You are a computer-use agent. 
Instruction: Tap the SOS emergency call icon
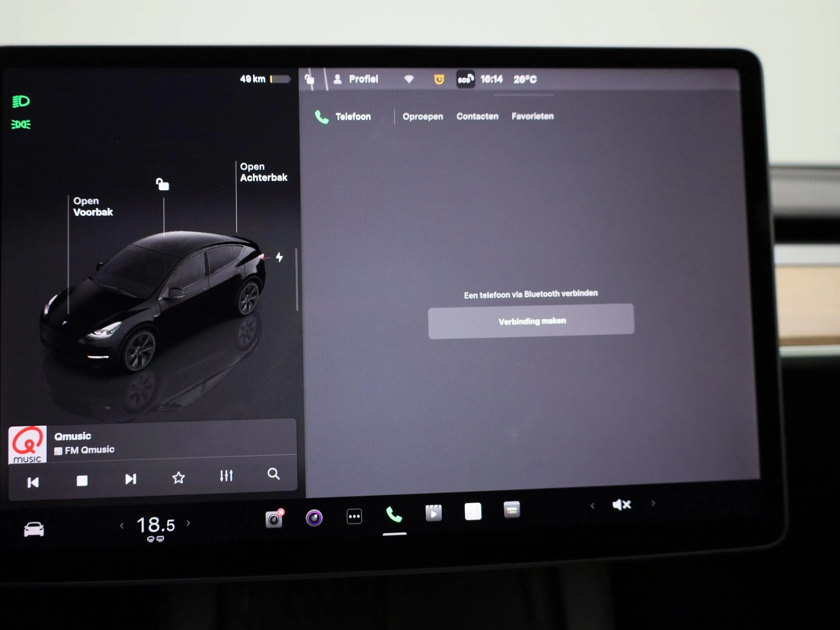[465, 79]
